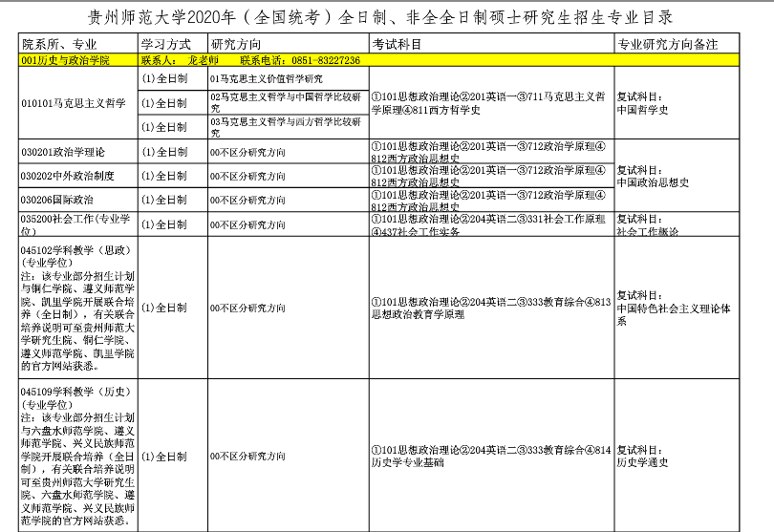Click the document title 贵州师范大学2020年招生专业目录
Image resolution: width=774 pixels, height=532 pixels.
[386, 18]
